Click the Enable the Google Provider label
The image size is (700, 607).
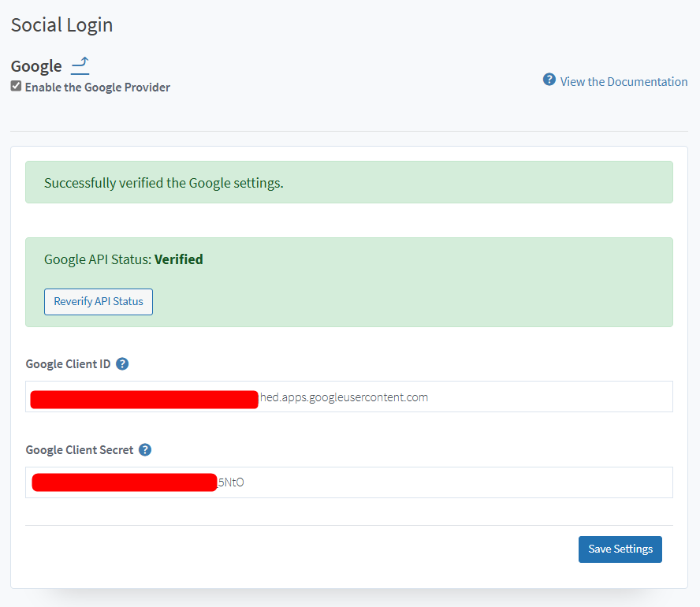click(x=97, y=87)
